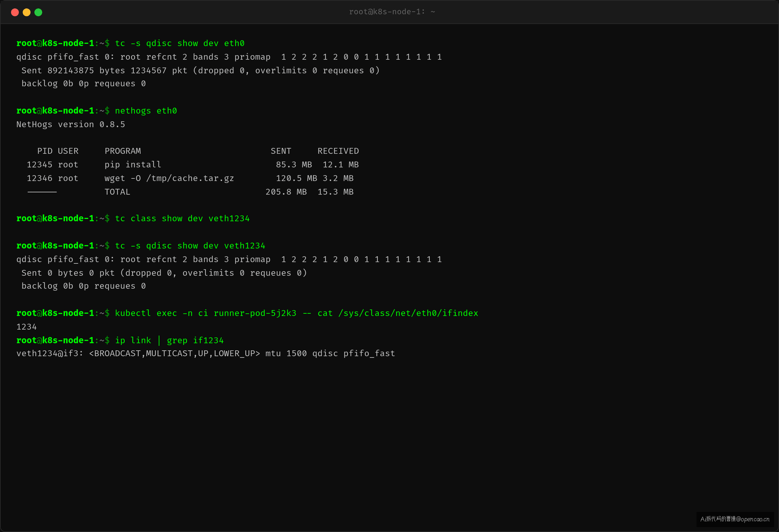Click the green fullscreen window button
The width and height of the screenshot is (779, 532).
click(x=38, y=12)
